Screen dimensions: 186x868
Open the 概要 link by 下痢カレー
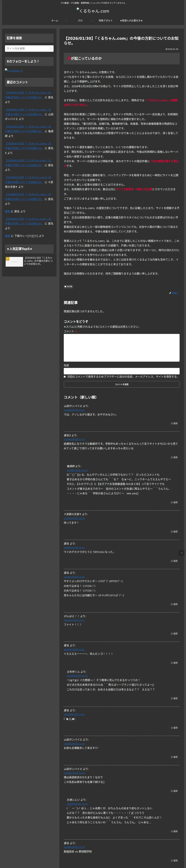pos(7,236)
